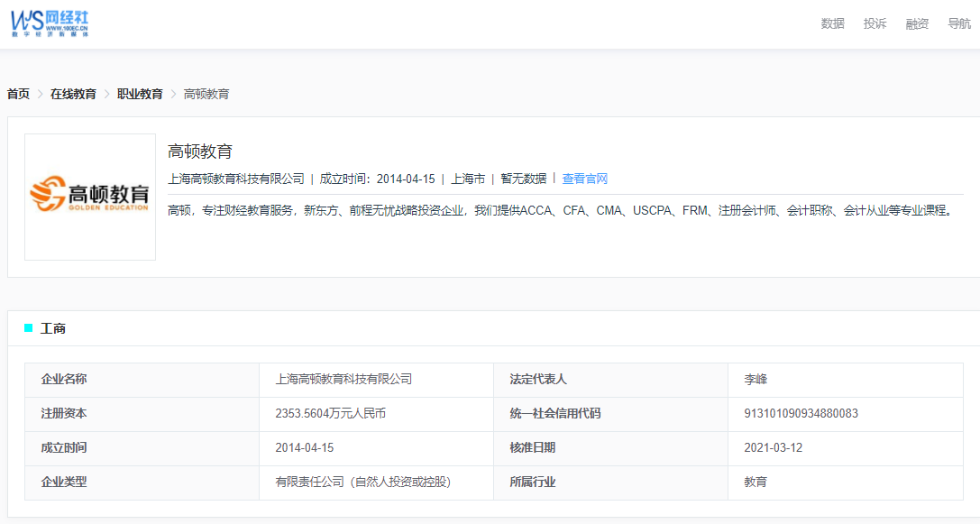Screen dimensions: 980x524
Task: Open the 导航 menu item
Action: click(959, 23)
